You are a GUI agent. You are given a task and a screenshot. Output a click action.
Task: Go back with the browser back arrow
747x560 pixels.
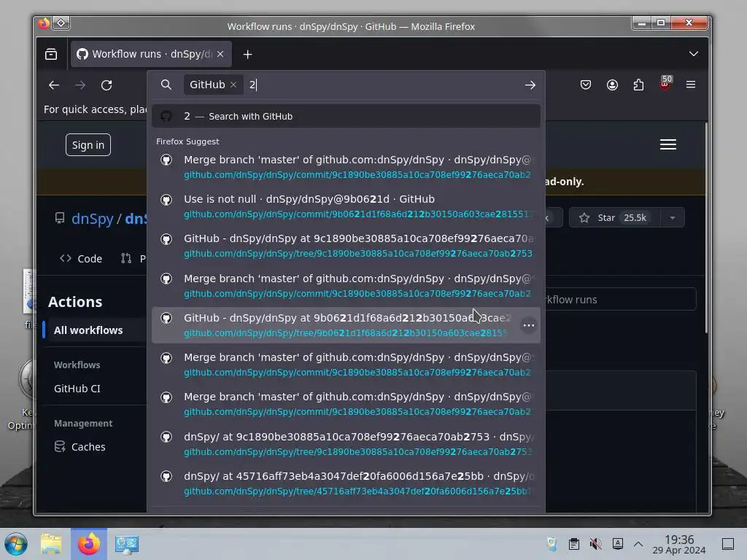coord(54,85)
